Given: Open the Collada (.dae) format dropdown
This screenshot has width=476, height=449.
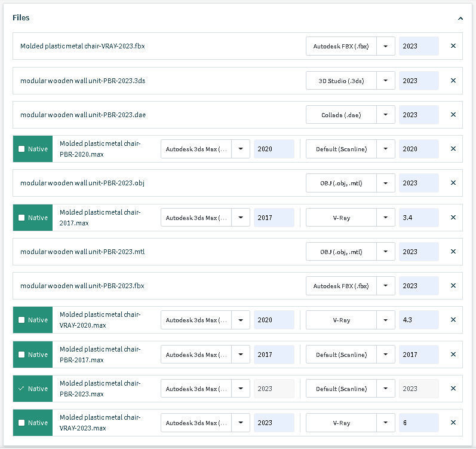Looking at the screenshot, I should point(386,115).
